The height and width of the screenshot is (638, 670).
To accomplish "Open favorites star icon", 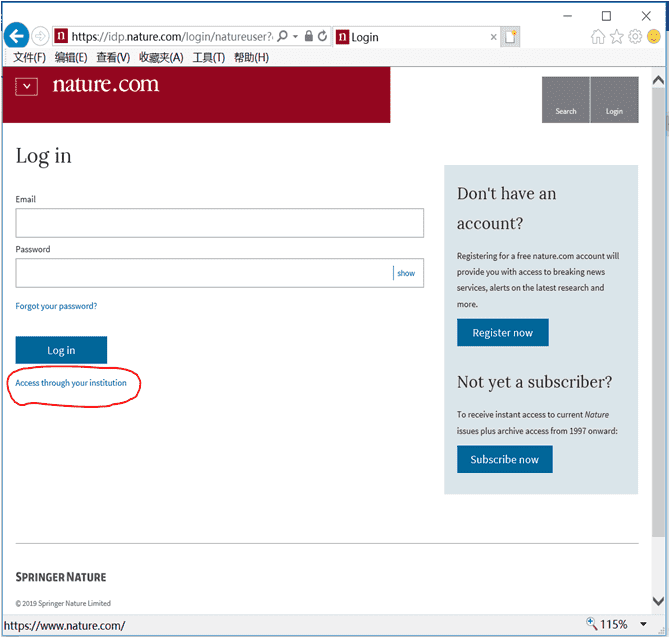I will 616,37.
